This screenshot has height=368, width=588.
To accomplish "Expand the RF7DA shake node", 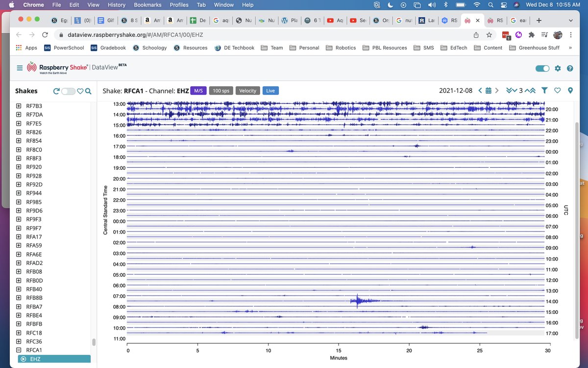I will point(19,115).
